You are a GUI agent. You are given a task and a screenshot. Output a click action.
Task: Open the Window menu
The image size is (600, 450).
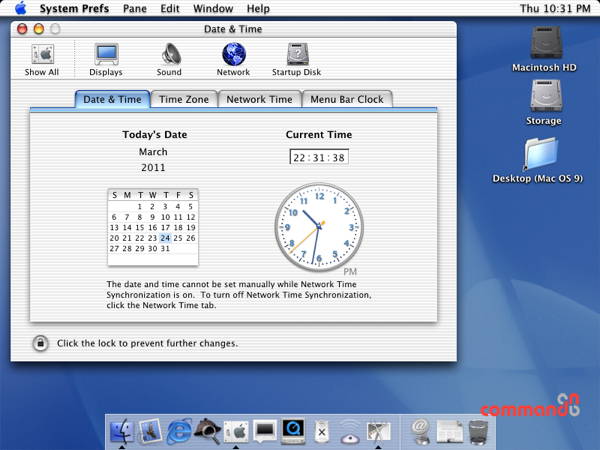[x=213, y=8]
